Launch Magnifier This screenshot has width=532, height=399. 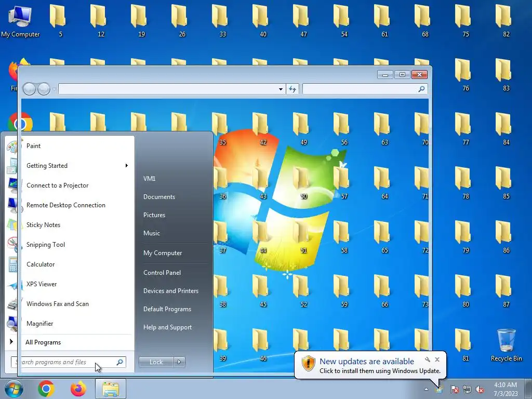click(70, 324)
